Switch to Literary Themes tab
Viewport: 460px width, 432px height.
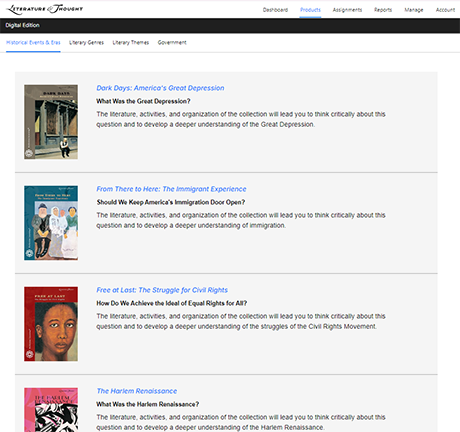coord(131,43)
